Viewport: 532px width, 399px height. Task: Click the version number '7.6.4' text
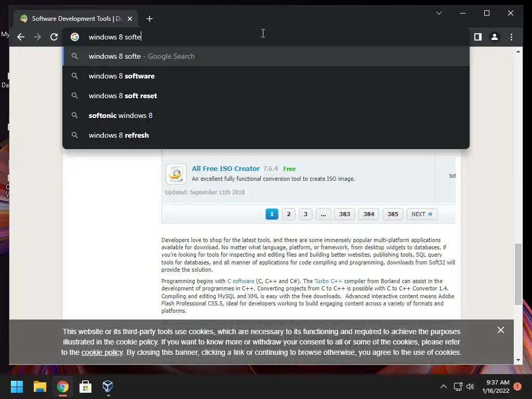[x=270, y=169]
